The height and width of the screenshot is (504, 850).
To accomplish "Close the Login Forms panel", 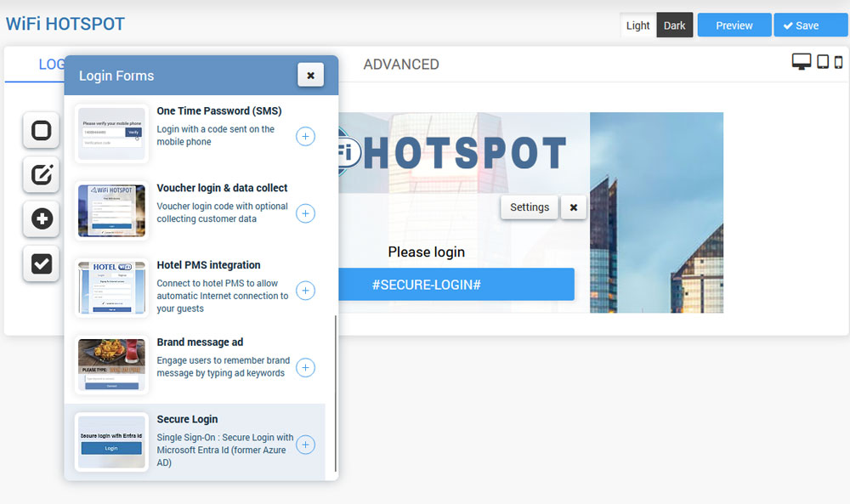I will (x=310, y=76).
